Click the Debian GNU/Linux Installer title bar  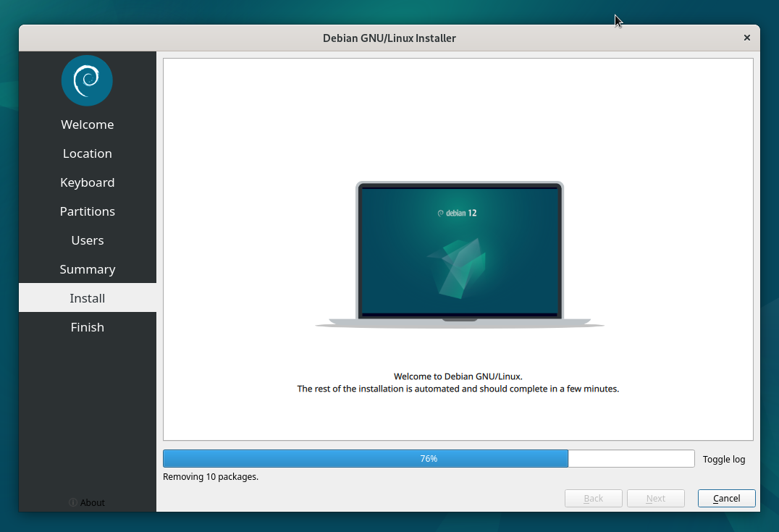coord(389,38)
